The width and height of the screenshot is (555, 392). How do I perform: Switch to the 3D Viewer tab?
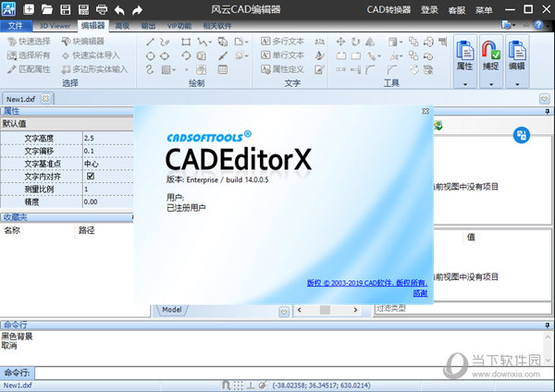pyautogui.click(x=55, y=26)
